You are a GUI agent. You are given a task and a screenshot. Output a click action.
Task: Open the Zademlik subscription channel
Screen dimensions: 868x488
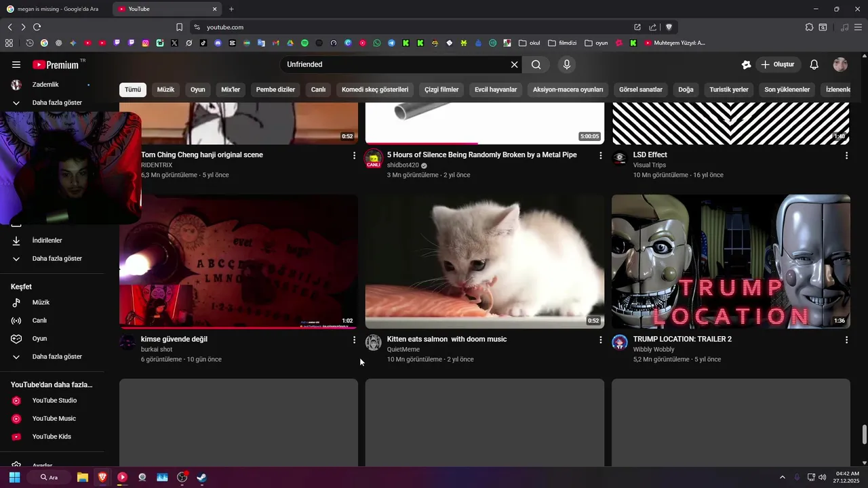click(52, 85)
